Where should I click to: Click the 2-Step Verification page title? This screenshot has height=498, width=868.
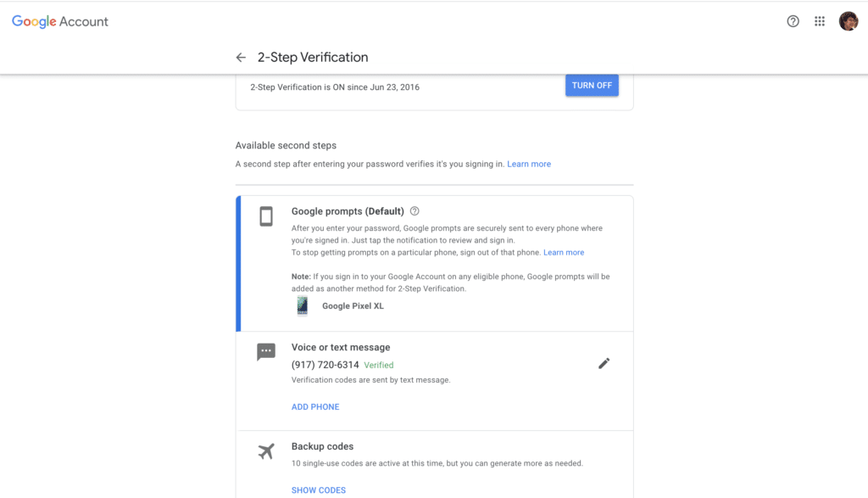click(x=312, y=58)
